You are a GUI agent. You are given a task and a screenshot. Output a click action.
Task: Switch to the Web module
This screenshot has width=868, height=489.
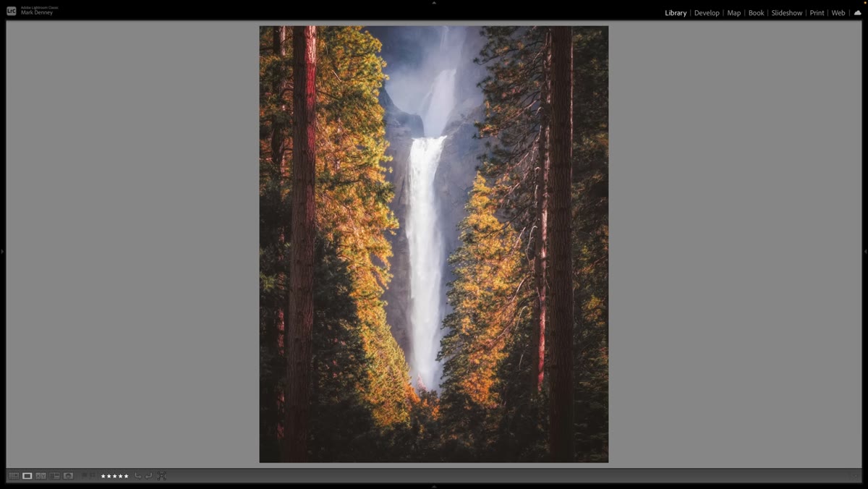(838, 13)
